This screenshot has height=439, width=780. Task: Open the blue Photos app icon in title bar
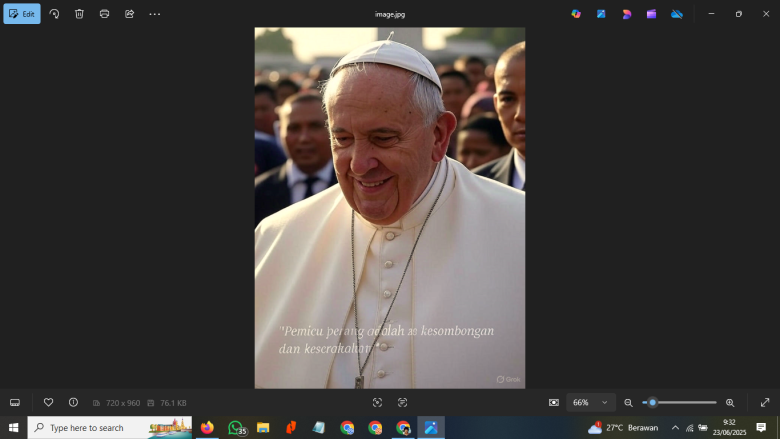click(x=601, y=14)
